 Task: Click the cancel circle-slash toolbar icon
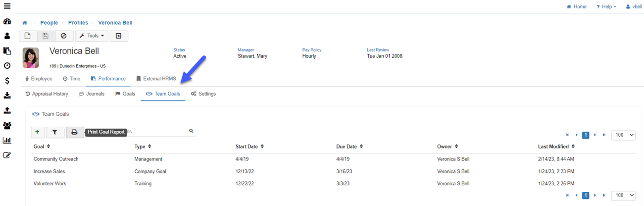pos(63,36)
